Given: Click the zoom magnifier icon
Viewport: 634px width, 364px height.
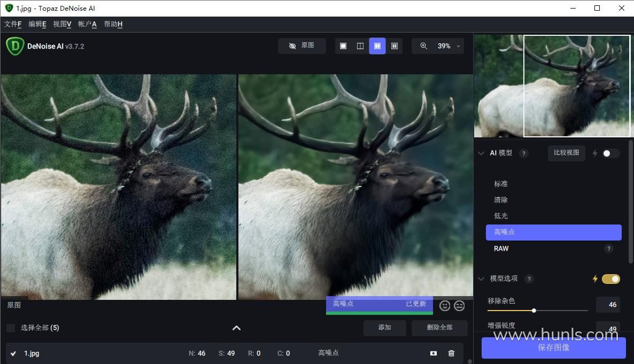Looking at the screenshot, I should 424,46.
